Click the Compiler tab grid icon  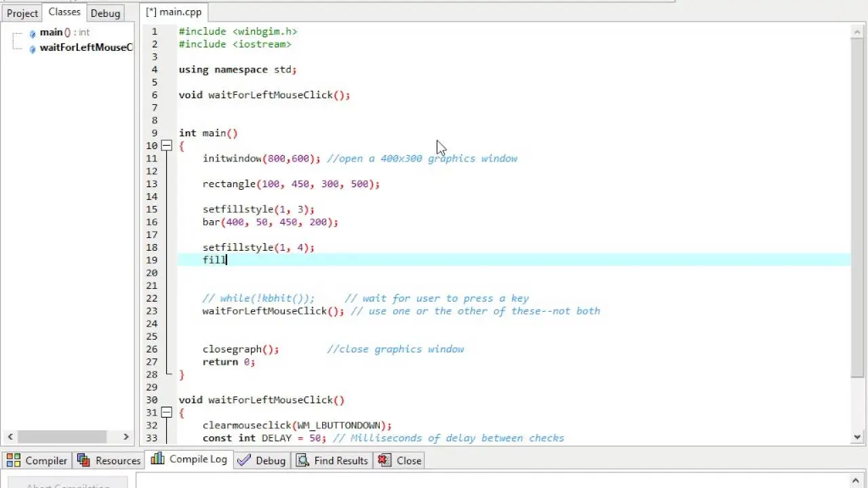pyautogui.click(x=14, y=460)
